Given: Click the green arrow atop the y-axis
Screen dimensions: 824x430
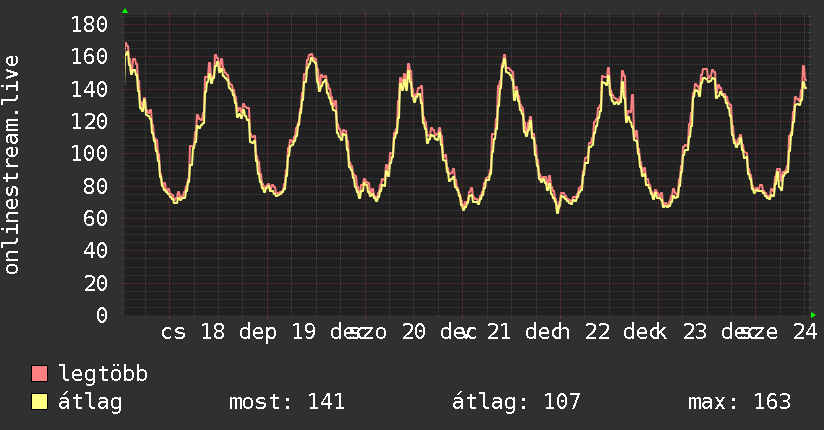Looking at the screenshot, I should click(125, 11).
